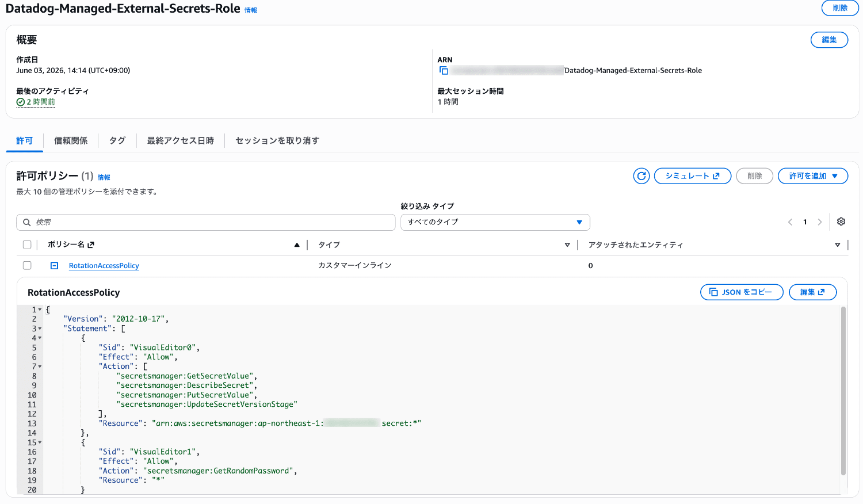863x504 pixels.
Task: Click the 削除 button for the role
Action: pyautogui.click(x=840, y=8)
